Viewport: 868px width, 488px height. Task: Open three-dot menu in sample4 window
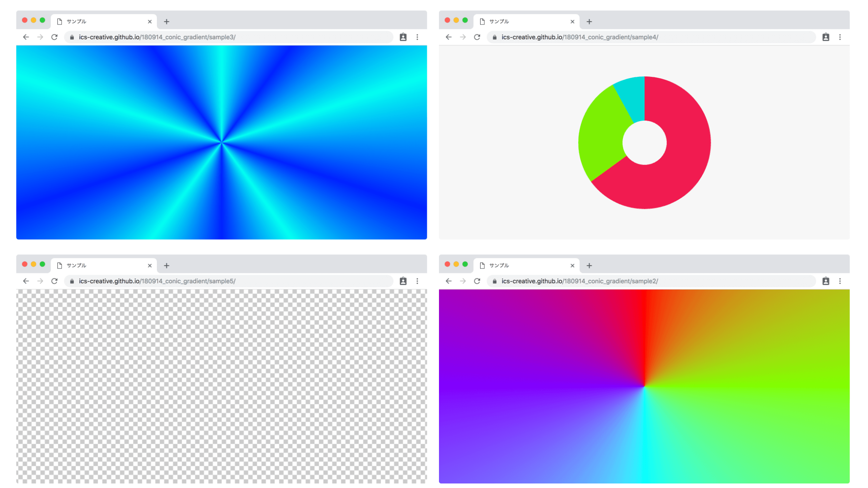pyautogui.click(x=840, y=37)
